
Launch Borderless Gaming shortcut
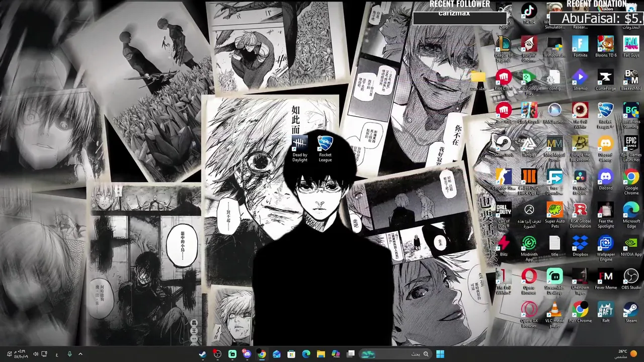[x=631, y=116]
